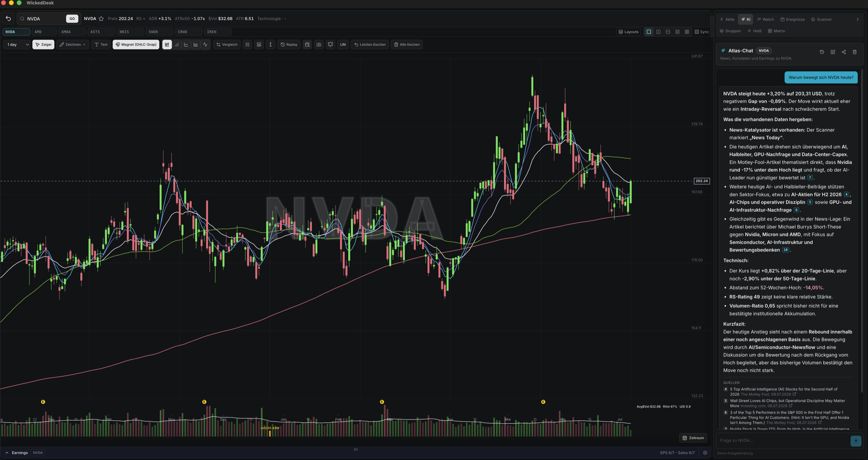The width and height of the screenshot is (868, 460).
Task: Expand the Zeichnen drawing tools menu
Action: coord(73,44)
